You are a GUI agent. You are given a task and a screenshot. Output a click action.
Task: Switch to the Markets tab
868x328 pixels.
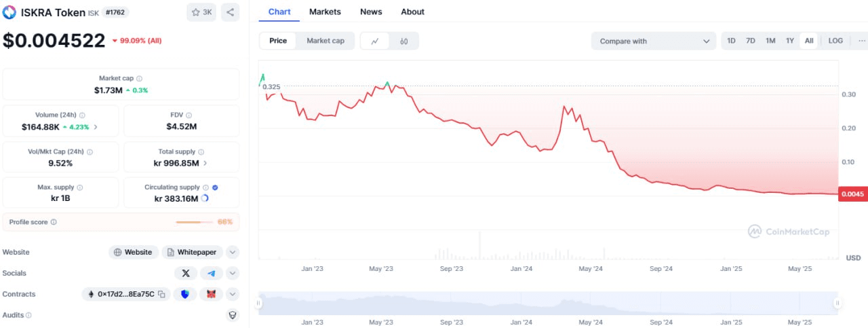point(325,12)
